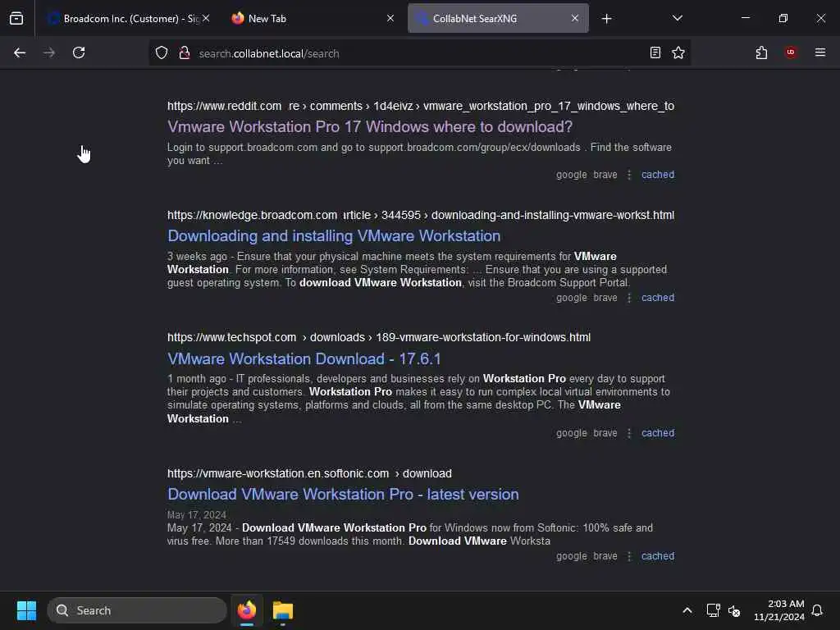
Task: Open the Firefox View button in the tab bar
Action: pyautogui.click(x=16, y=18)
